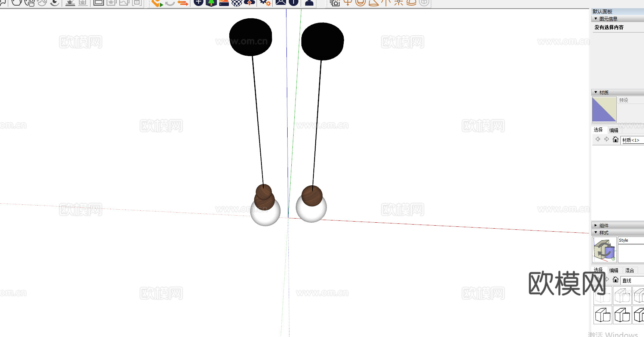Click the 默认面板 tray title
This screenshot has height=337, width=644.
[602, 12]
